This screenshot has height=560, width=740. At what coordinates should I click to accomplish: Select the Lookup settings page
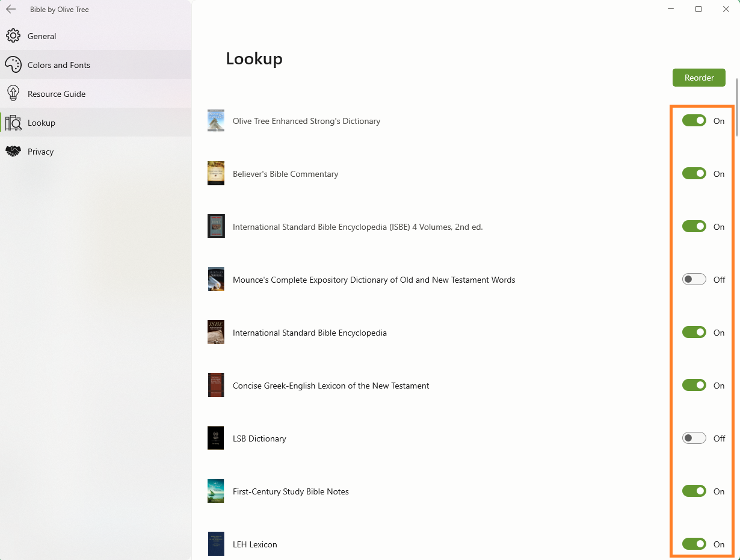point(96,123)
